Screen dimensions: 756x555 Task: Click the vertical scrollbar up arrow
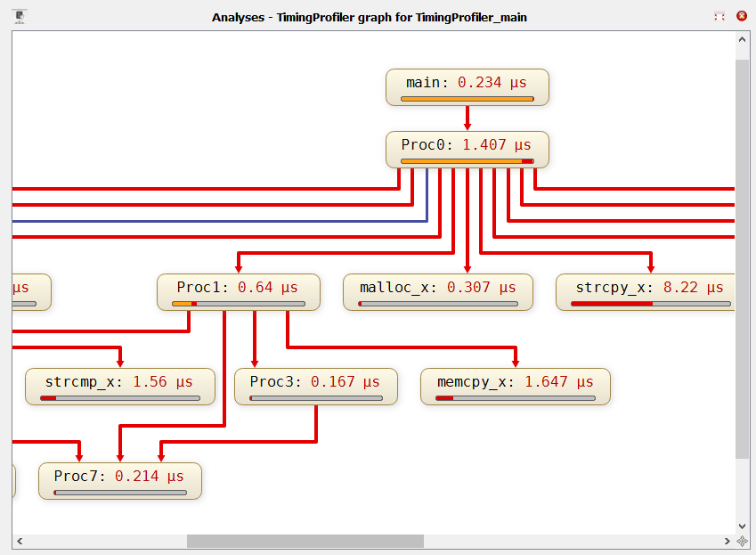pyautogui.click(x=743, y=40)
